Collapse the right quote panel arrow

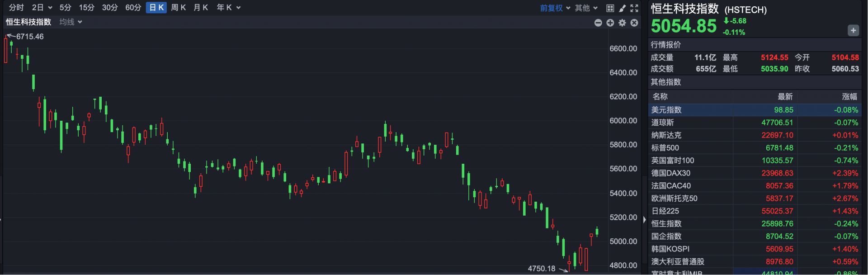(644, 219)
